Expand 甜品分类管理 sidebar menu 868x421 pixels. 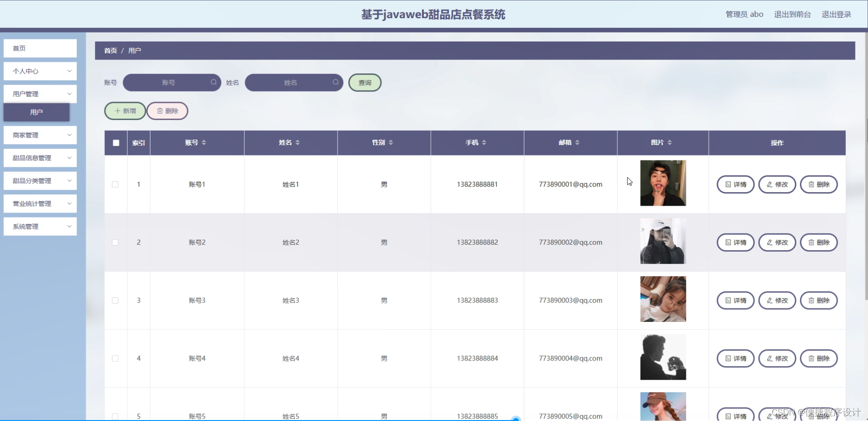40,180
